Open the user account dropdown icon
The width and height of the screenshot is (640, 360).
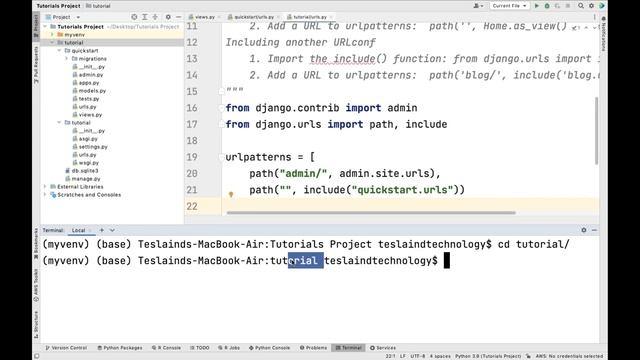click(x=478, y=6)
